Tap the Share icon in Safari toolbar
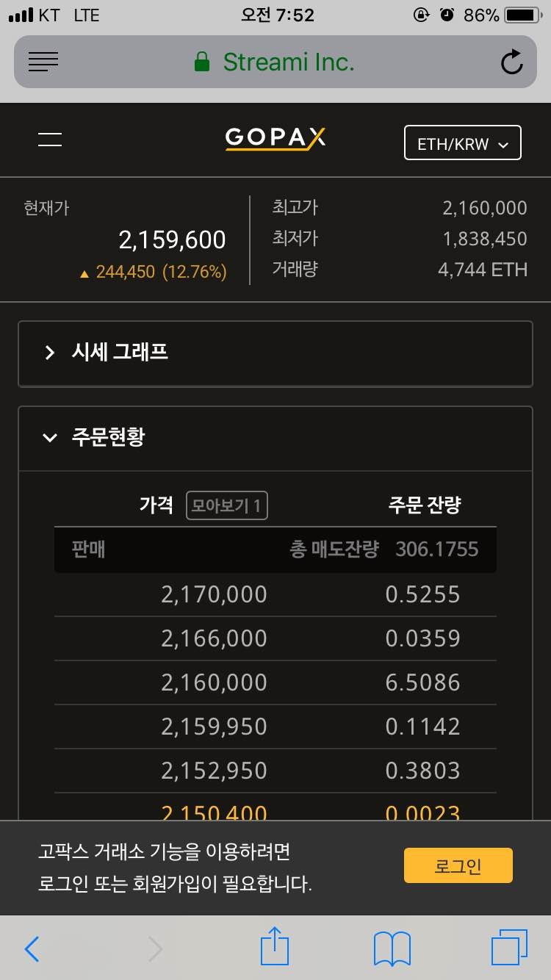Screen dimensions: 551x980 275,948
